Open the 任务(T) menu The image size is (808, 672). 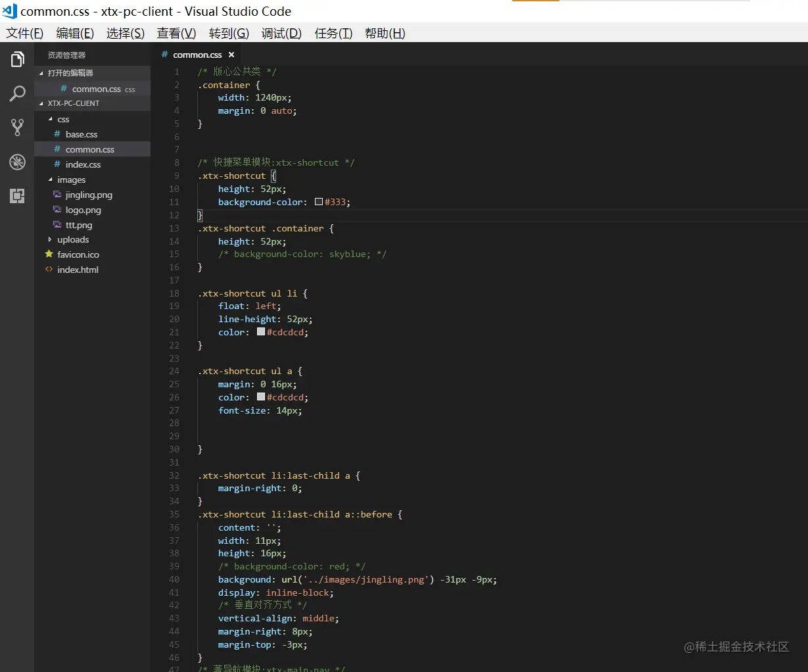coord(333,33)
